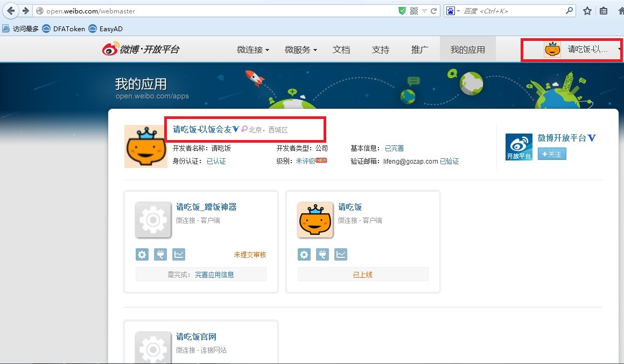This screenshot has height=364, width=624.
Task: Open the 请吃饭_蹭饭神器 app title
Action: click(206, 207)
